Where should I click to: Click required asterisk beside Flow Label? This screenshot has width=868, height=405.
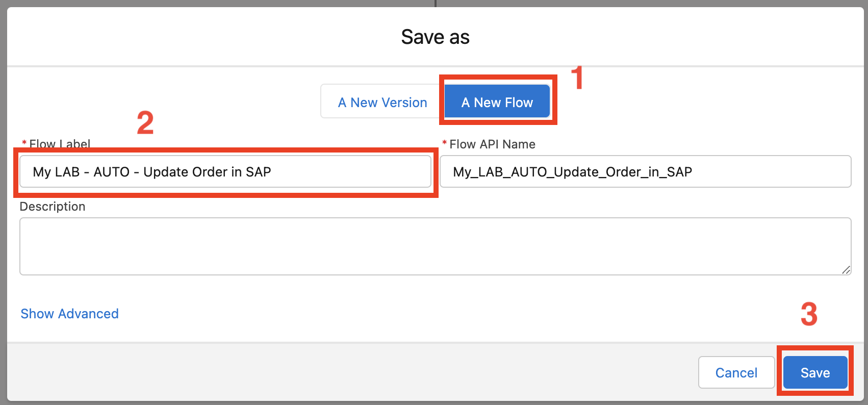[24, 143]
